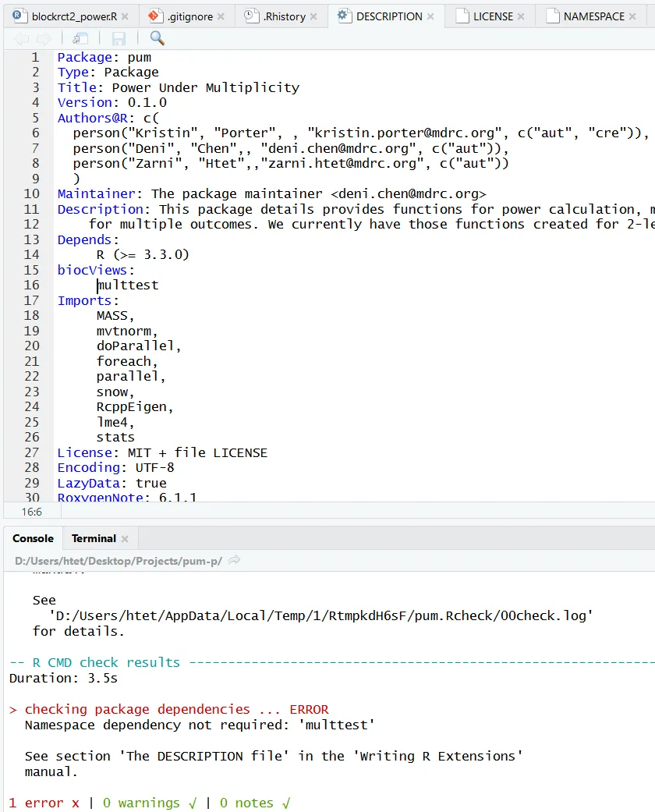The width and height of the screenshot is (655, 812).
Task: Switch to the Terminal tab
Action: [94, 538]
